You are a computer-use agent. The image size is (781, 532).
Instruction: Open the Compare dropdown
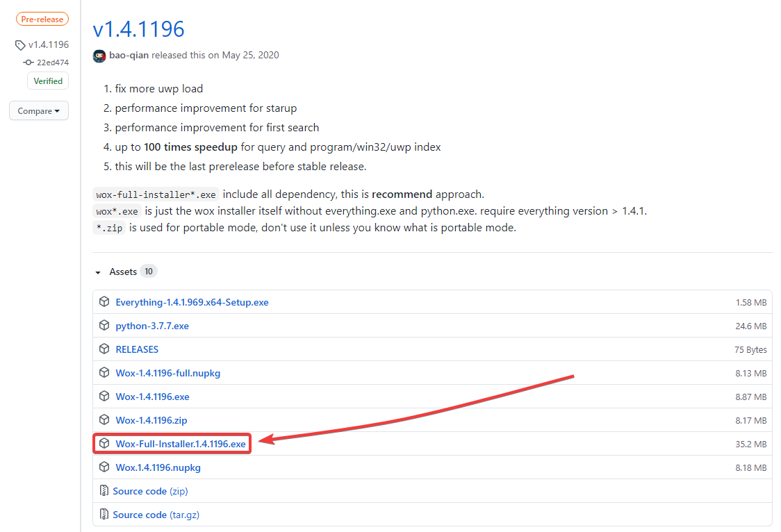tap(39, 110)
